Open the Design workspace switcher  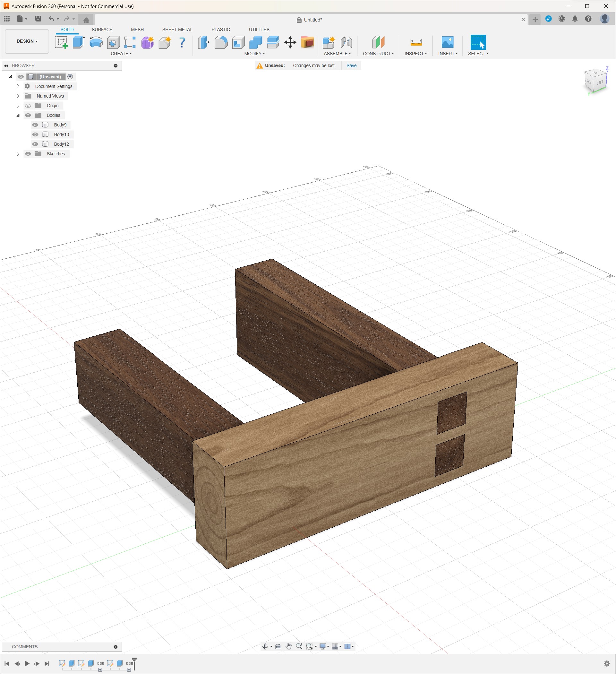(x=26, y=41)
